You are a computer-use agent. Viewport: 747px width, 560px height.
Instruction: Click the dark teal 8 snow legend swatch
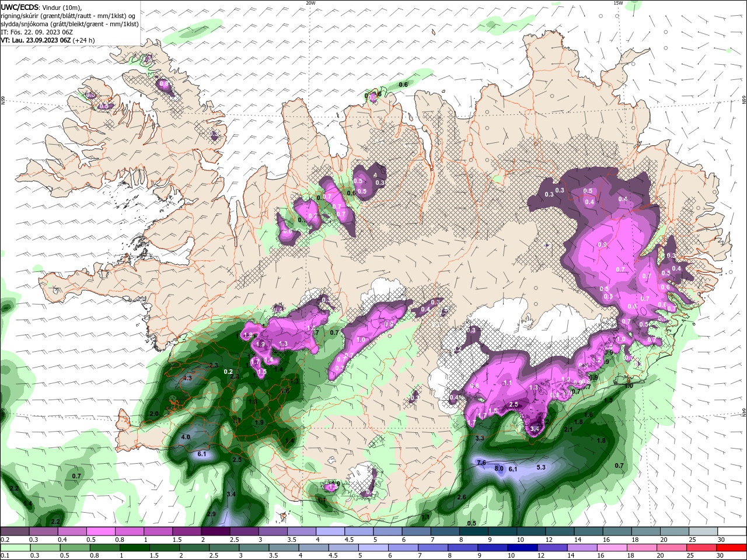pos(474,531)
